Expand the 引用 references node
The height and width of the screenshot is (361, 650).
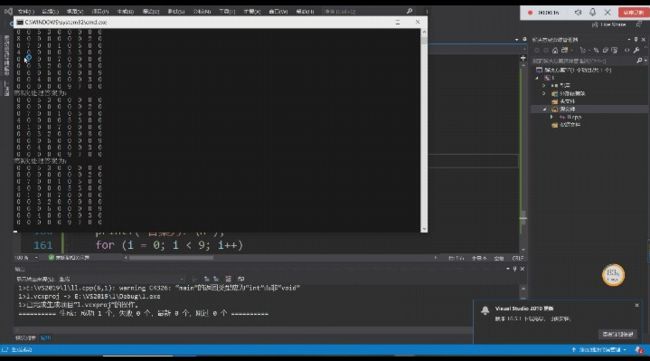click(x=544, y=85)
